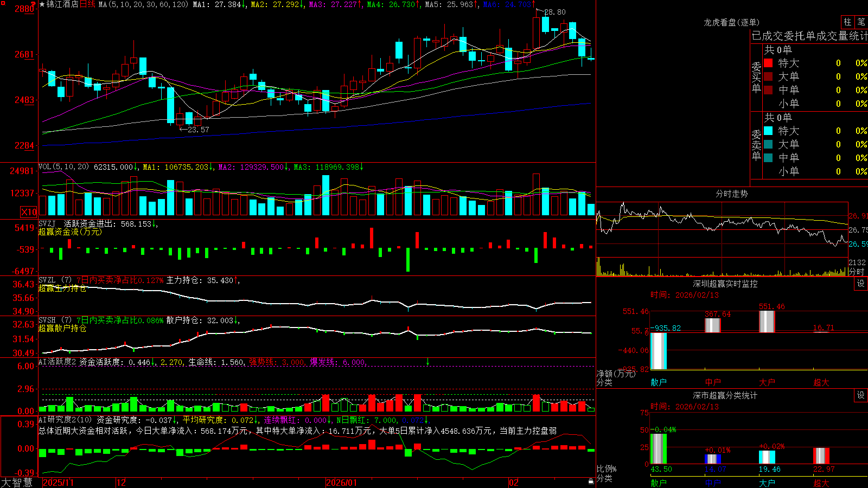The height and width of the screenshot is (488, 868).
Task: Click the 超大 ratio bar showing 22.97
Action: [821, 456]
